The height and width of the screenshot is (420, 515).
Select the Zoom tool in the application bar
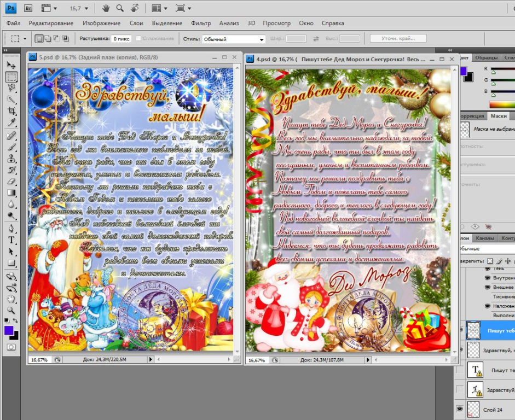(120, 8)
